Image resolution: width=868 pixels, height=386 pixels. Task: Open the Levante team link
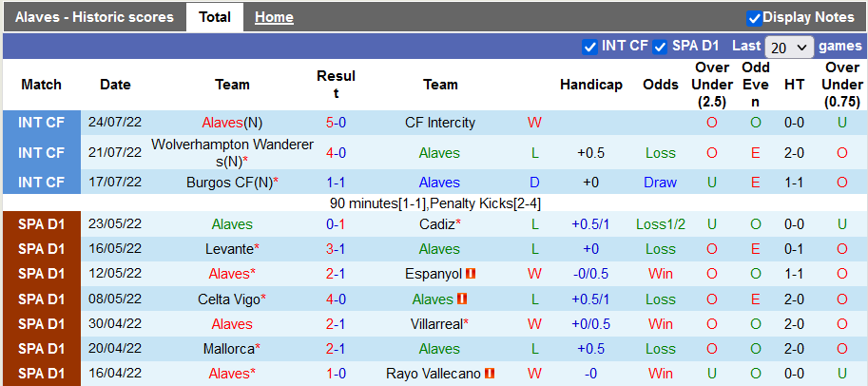point(228,249)
